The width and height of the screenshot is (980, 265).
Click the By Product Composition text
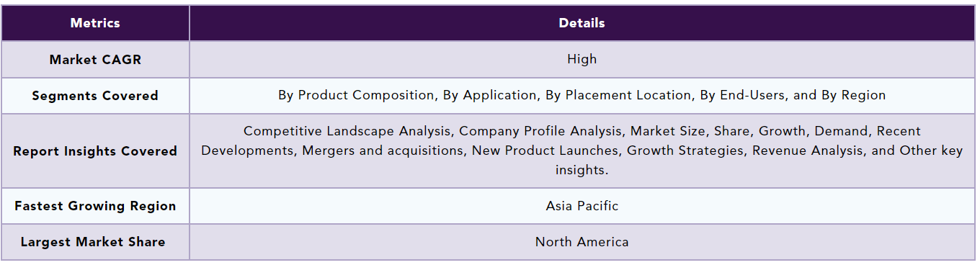(x=356, y=95)
